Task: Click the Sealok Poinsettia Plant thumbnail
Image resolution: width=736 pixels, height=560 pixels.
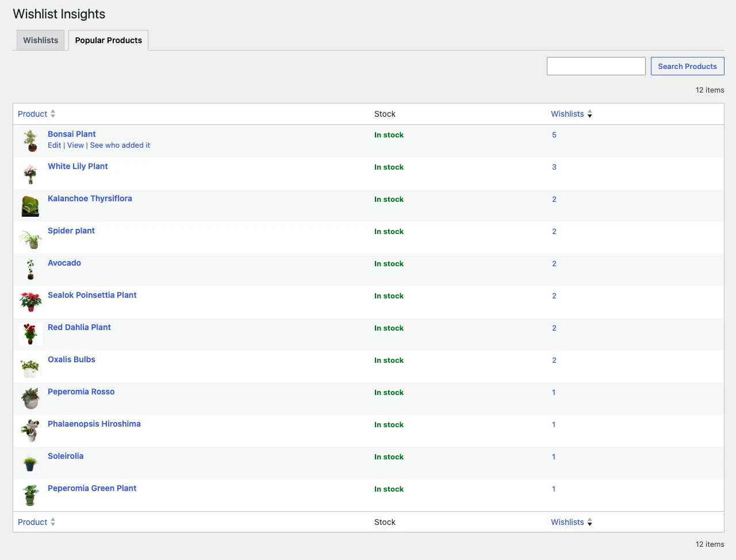Action: coord(30,302)
